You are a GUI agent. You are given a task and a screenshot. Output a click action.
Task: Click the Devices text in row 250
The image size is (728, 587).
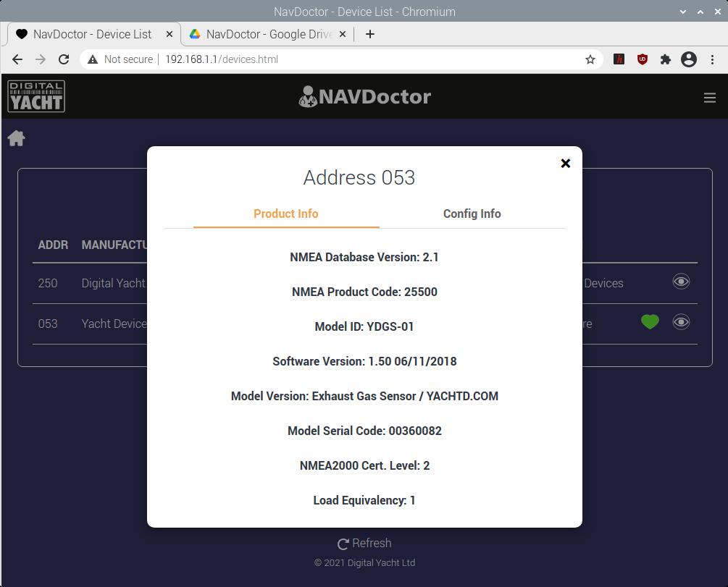coord(603,283)
